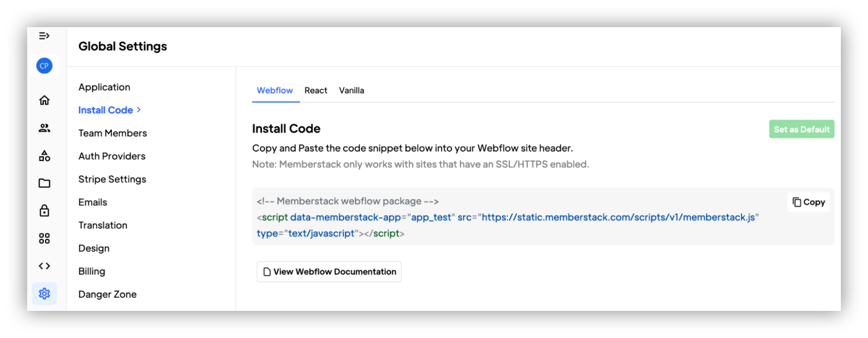Open Stripe Settings page
The width and height of the screenshot is (868, 338).
click(x=112, y=179)
